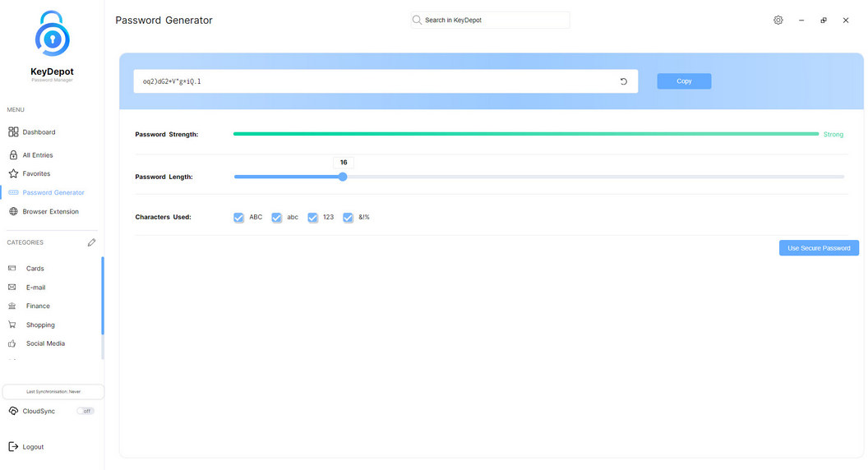Screen dimensions: 868x470
Task: Click the KeyDepot padlock logo
Action: [x=52, y=34]
